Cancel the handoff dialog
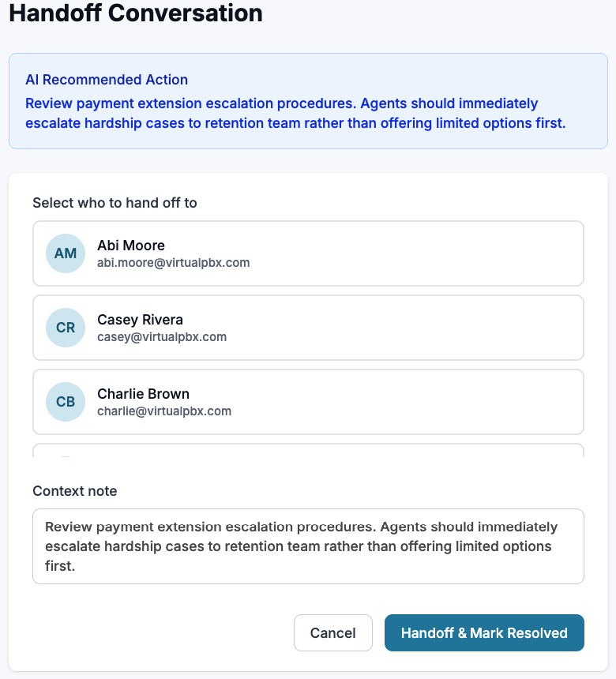 (332, 632)
